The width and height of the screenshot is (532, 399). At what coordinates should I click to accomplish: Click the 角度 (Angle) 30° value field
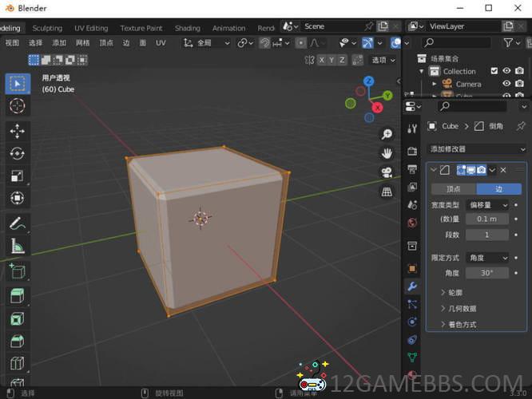pyautogui.click(x=487, y=273)
